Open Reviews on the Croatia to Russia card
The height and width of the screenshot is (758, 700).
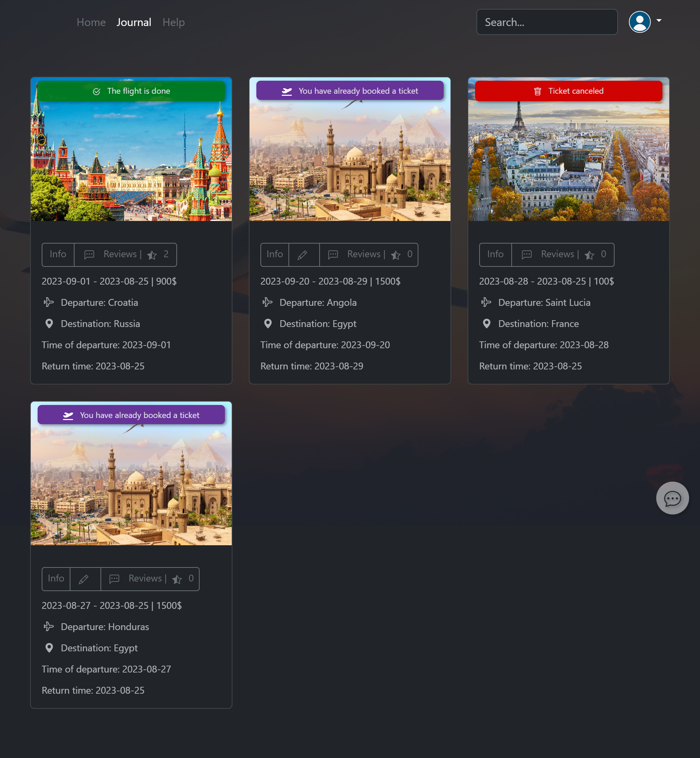tap(120, 254)
